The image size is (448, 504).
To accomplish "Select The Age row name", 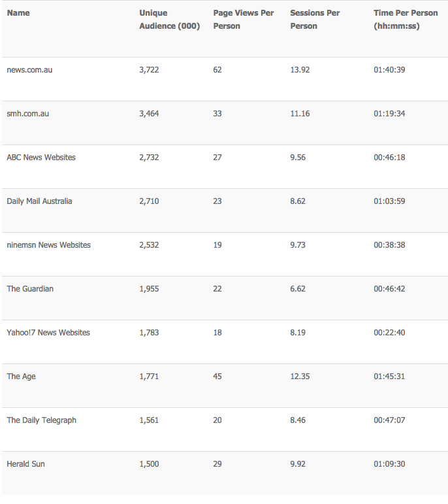I will click(x=21, y=377).
